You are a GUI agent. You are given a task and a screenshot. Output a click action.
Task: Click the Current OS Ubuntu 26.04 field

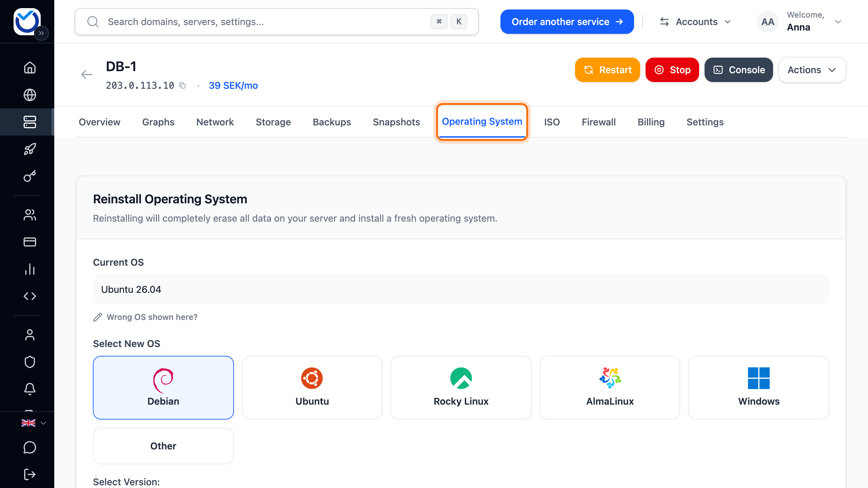461,289
